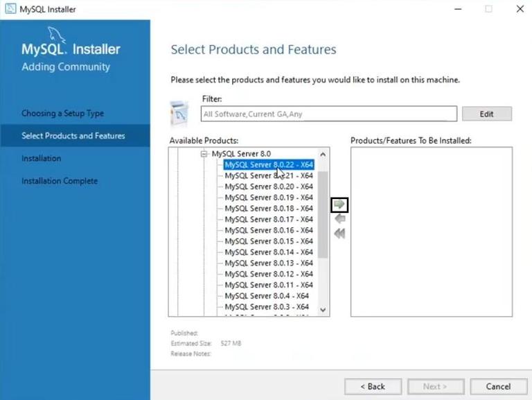Viewport: 532px width, 400px height.
Task: Select MySQL Server 8.0.3 - X64
Action: tap(267, 306)
